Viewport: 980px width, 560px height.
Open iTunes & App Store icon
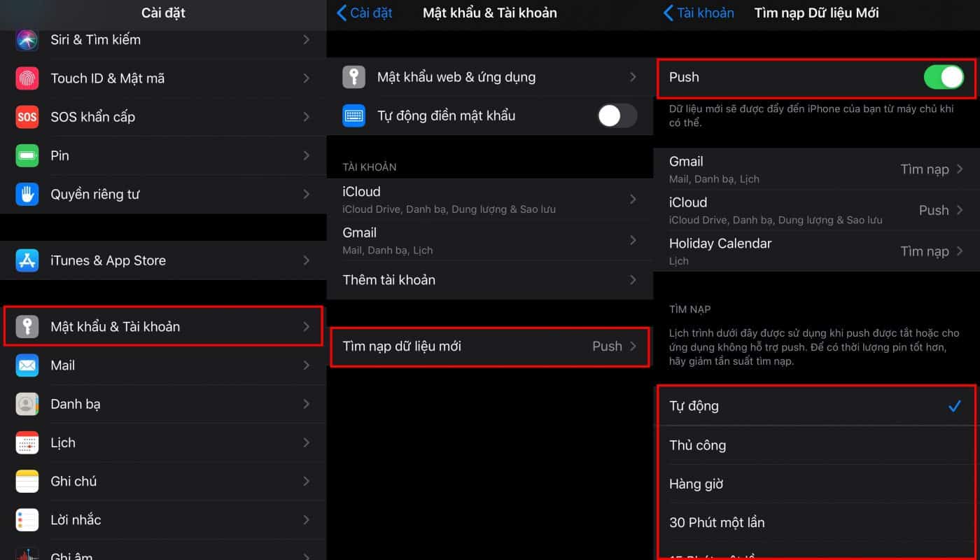coord(27,260)
